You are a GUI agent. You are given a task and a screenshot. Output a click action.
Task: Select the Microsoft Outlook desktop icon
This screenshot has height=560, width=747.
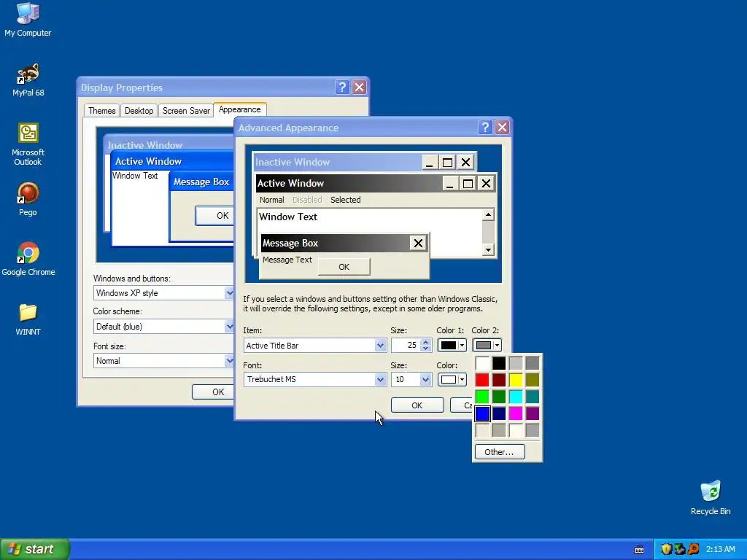[28, 144]
